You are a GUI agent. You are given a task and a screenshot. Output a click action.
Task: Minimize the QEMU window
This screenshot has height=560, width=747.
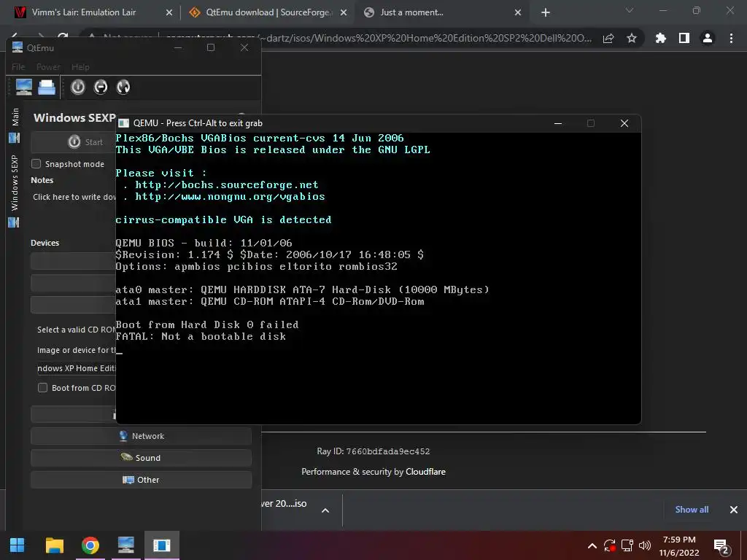point(558,123)
